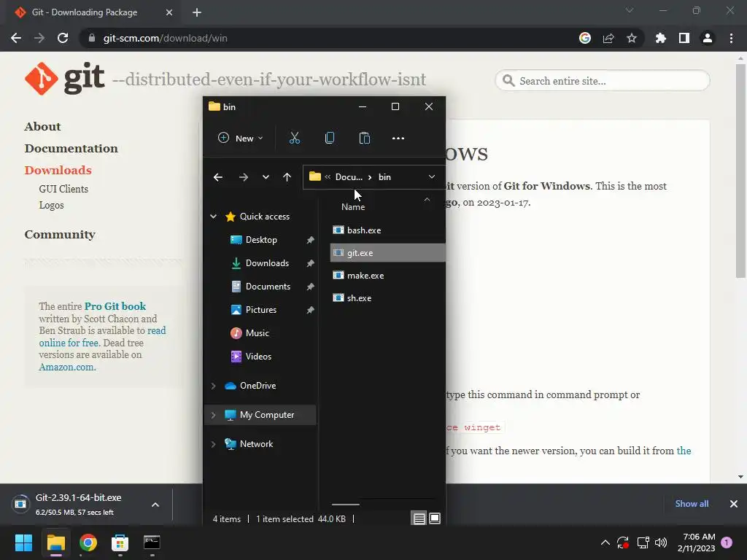747x560 pixels.
Task: Go forward in File Explorer navigation
Action: click(244, 177)
